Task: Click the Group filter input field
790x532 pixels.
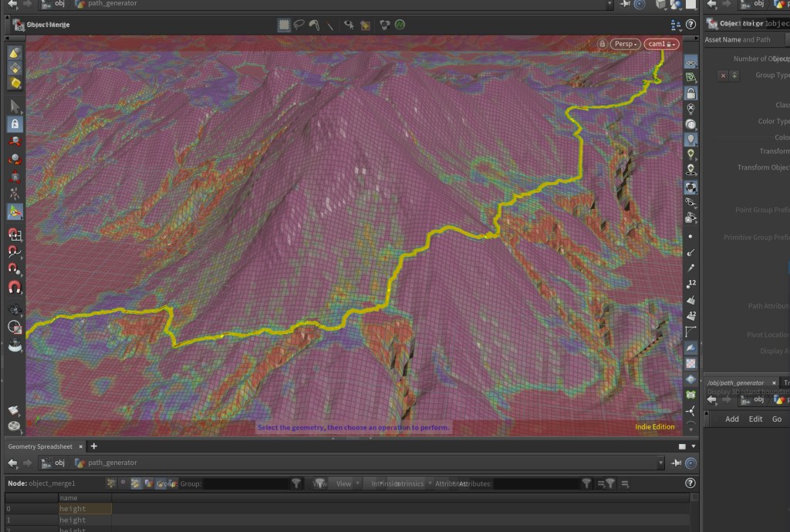Action: pyautogui.click(x=245, y=483)
